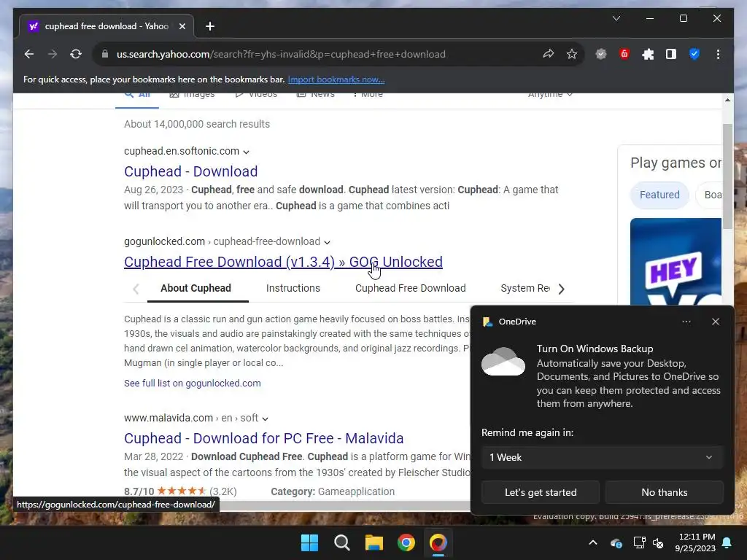Open Cuphead Free Download GOG Unlocked link
Viewport: 747px width, 560px height.
coord(283,262)
